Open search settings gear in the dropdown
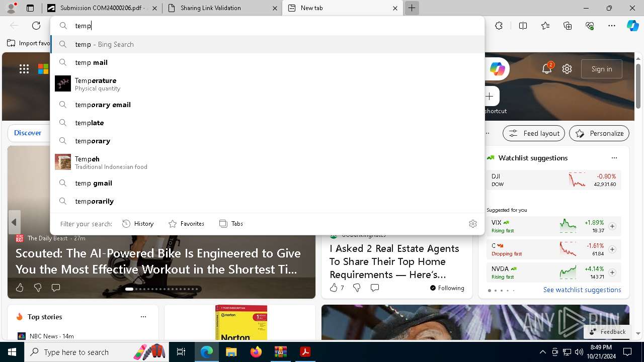This screenshot has width=644, height=362. coord(473,224)
